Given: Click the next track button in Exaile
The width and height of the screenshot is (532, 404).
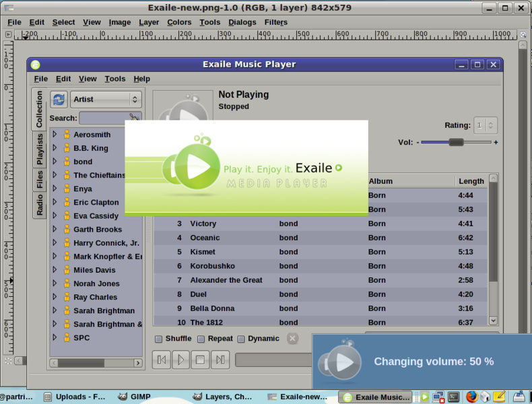Looking at the screenshot, I should (x=220, y=360).
